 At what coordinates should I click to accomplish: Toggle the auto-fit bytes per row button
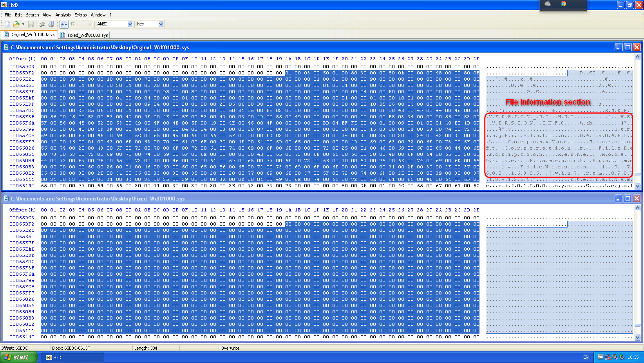tap(64, 24)
